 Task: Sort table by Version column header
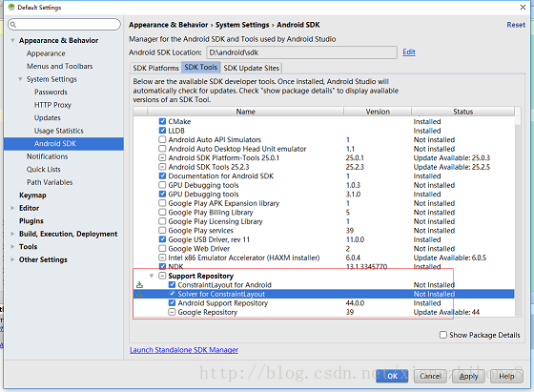click(x=378, y=112)
